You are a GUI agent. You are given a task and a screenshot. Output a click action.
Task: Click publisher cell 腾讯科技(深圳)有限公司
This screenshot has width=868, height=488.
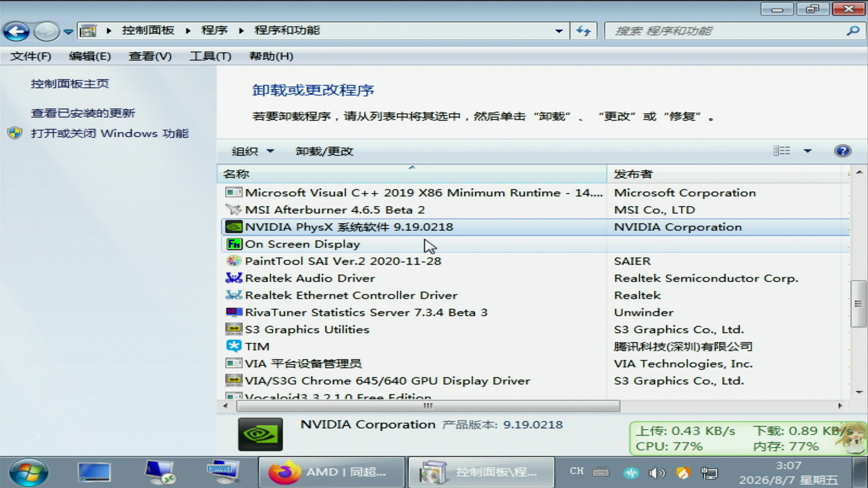pyautogui.click(x=683, y=346)
